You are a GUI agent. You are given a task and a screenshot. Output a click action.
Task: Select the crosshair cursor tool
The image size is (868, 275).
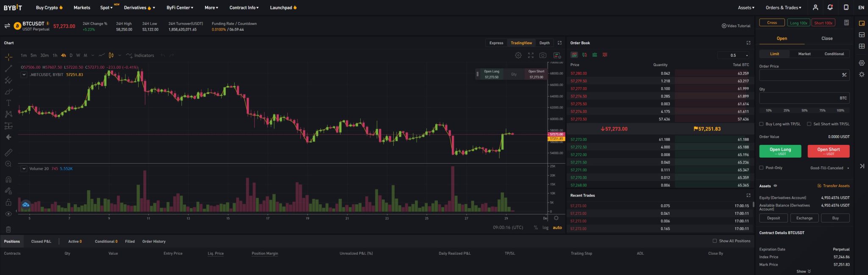8,57
